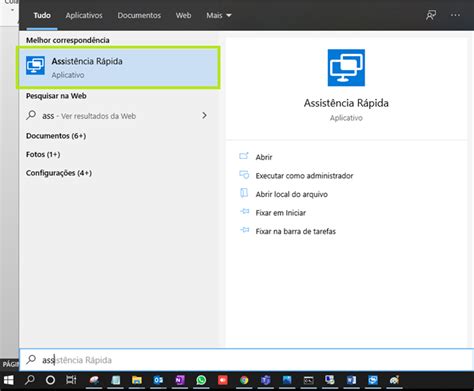
Task: Click the search text box with 'ass'
Action: click(246, 360)
